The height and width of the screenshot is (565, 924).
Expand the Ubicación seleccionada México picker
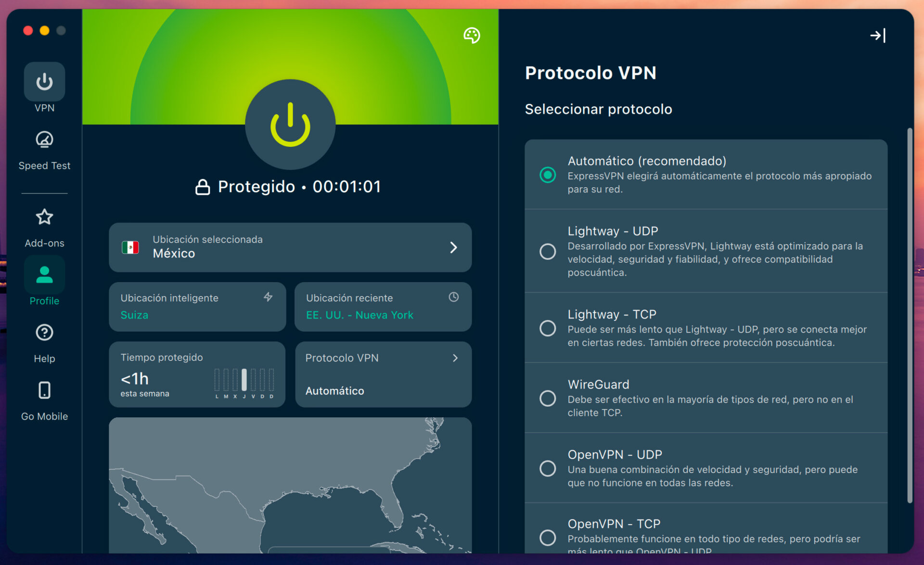click(x=290, y=247)
